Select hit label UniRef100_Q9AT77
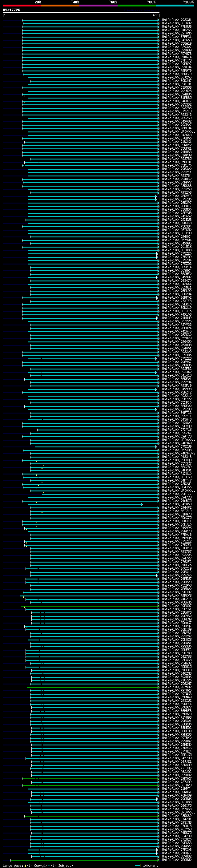This screenshot has width=197, height=868. (x=176, y=494)
